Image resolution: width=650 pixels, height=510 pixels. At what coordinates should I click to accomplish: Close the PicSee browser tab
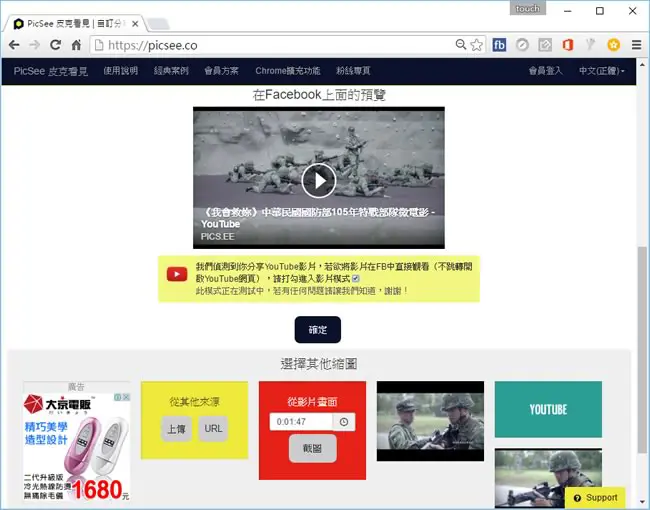point(135,24)
